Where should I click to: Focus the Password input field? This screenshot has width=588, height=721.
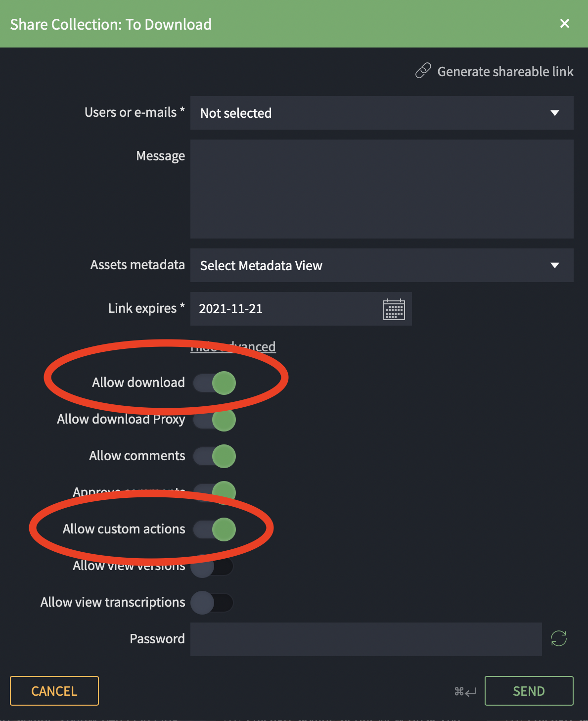click(366, 639)
